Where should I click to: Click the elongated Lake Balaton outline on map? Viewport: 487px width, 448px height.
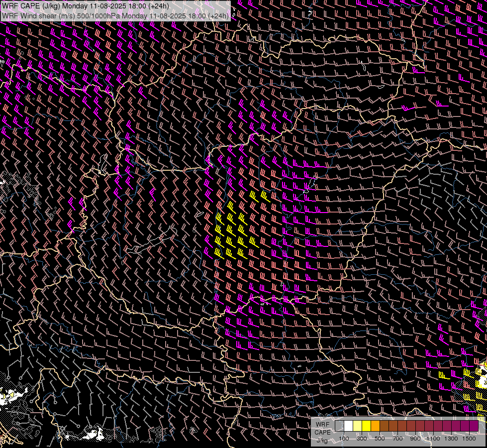click(x=152, y=240)
